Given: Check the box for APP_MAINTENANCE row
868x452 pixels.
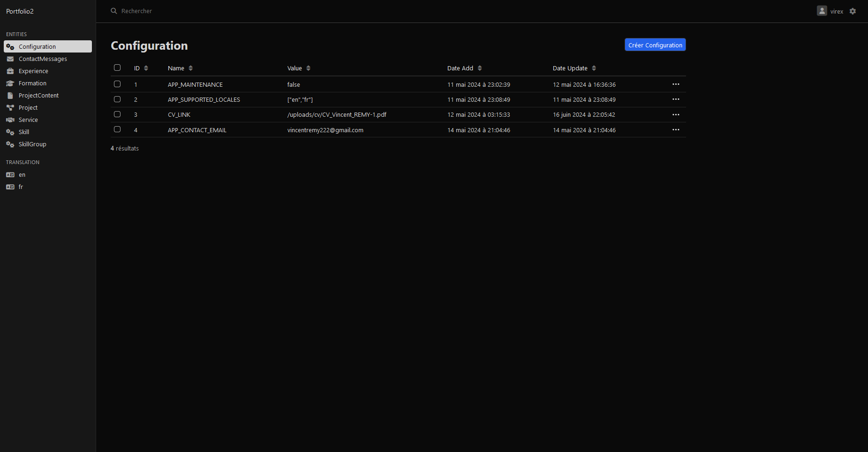Looking at the screenshot, I should tap(117, 84).
